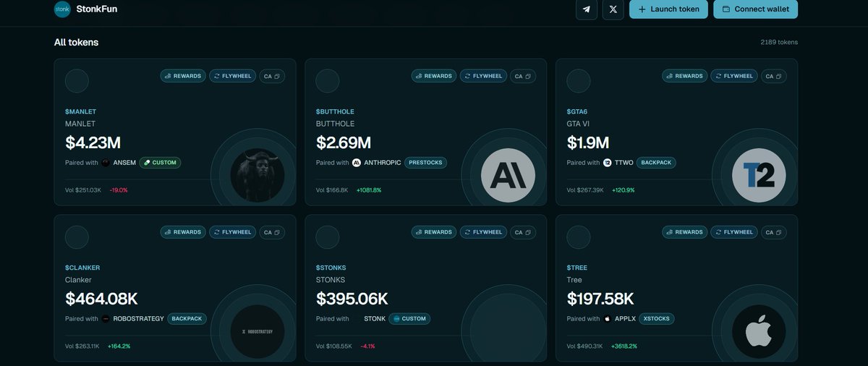Click the $2.69M market cap value
The image size is (868, 366).
344,142
